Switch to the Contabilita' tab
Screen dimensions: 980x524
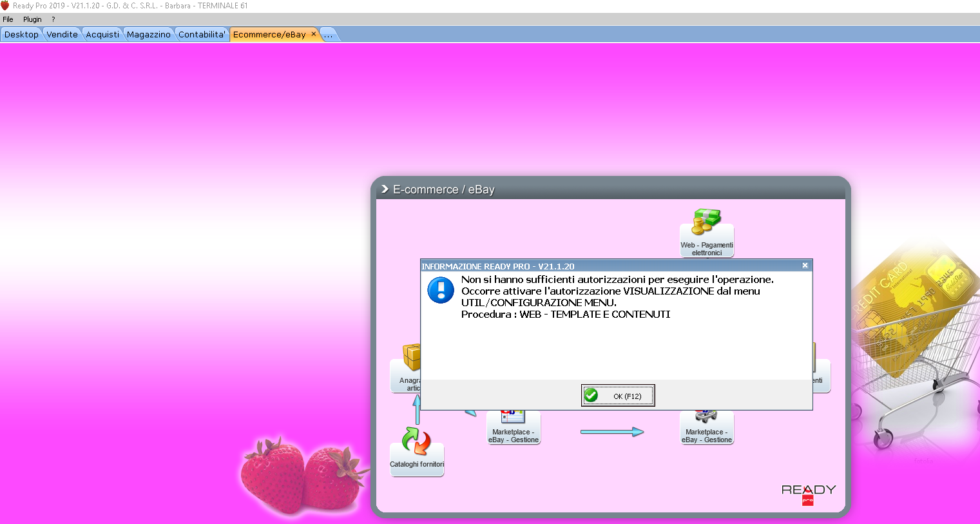[x=202, y=34]
